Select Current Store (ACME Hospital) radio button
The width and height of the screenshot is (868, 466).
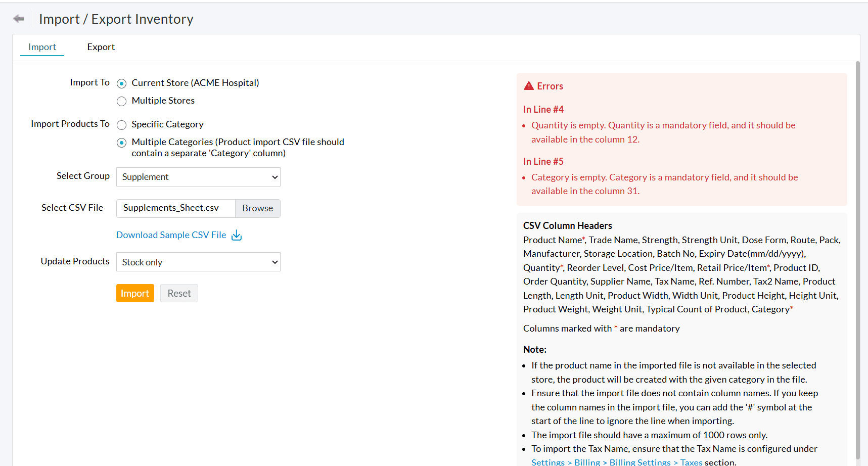pyautogui.click(x=122, y=83)
